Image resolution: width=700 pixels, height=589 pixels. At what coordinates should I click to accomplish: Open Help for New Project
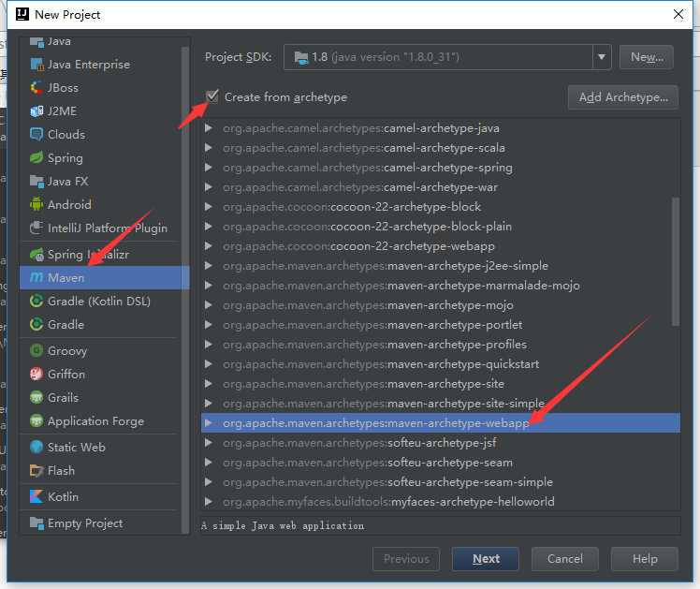click(645, 559)
